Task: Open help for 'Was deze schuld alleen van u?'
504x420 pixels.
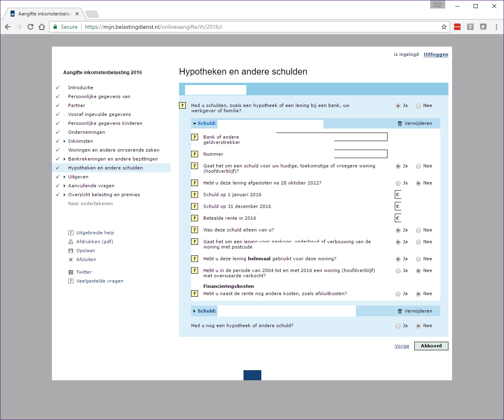Action: (194, 230)
